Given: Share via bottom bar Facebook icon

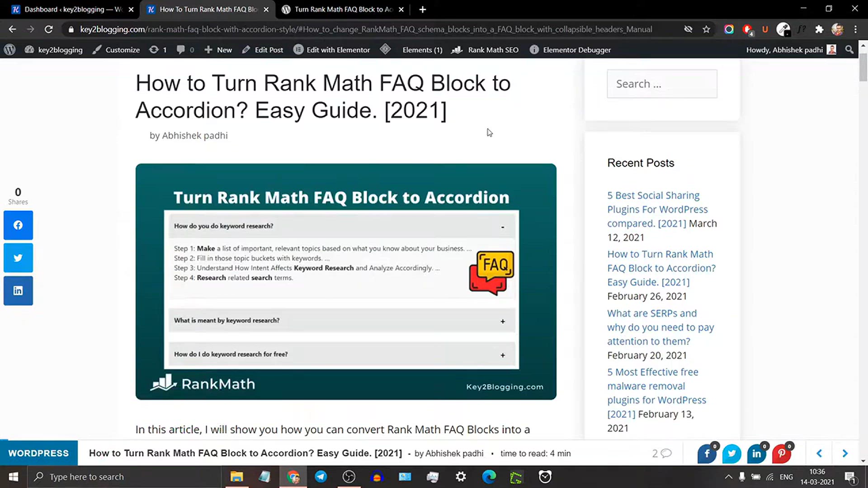Looking at the screenshot, I should point(707,454).
